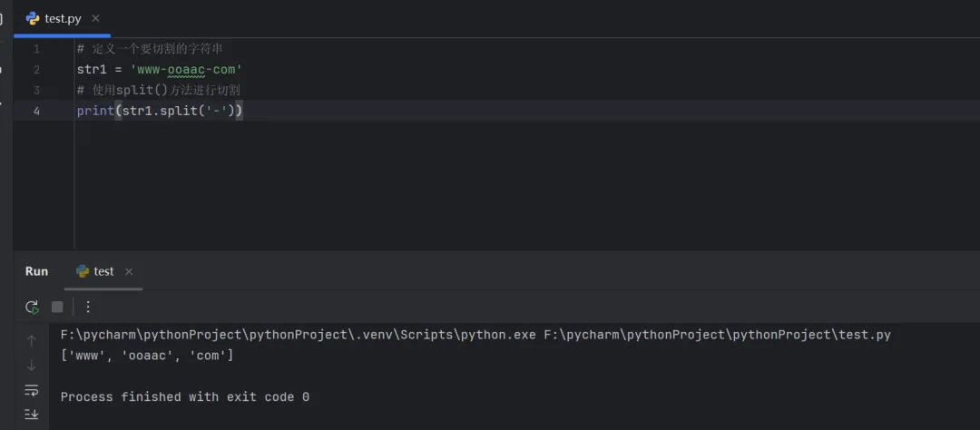Click the python.exe path in console output
This screenshot has height=430, width=980.
(298, 335)
